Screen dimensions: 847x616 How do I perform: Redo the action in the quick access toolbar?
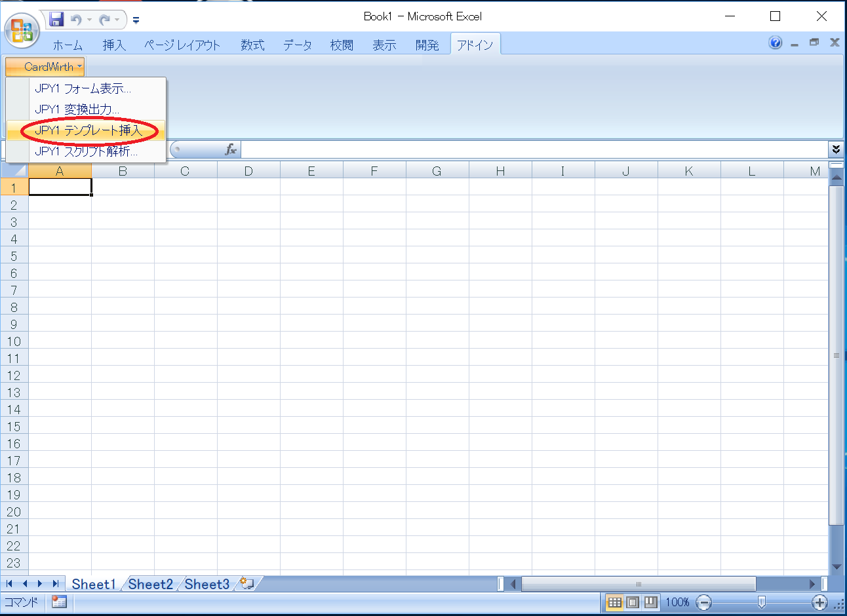click(104, 20)
